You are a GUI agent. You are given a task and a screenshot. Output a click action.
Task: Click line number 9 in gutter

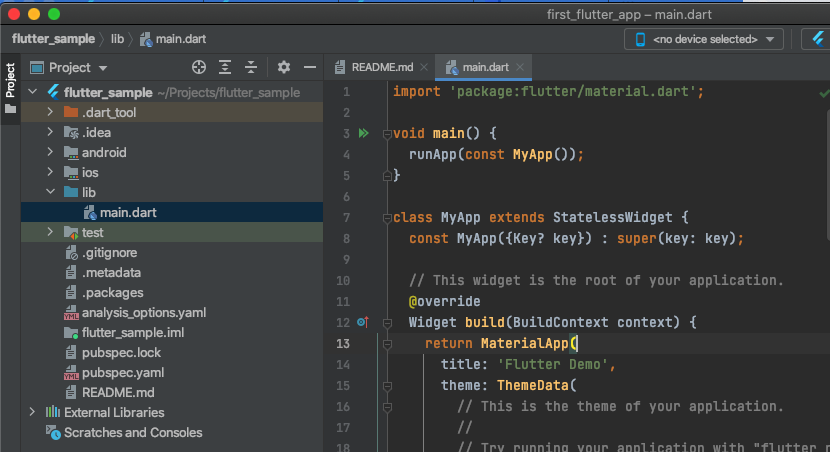click(x=346, y=259)
